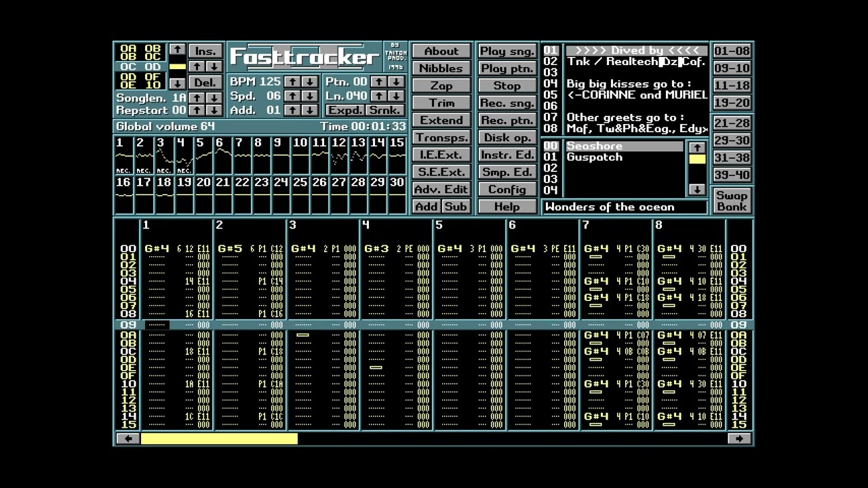Toggle the channel 4 scope

point(184,156)
